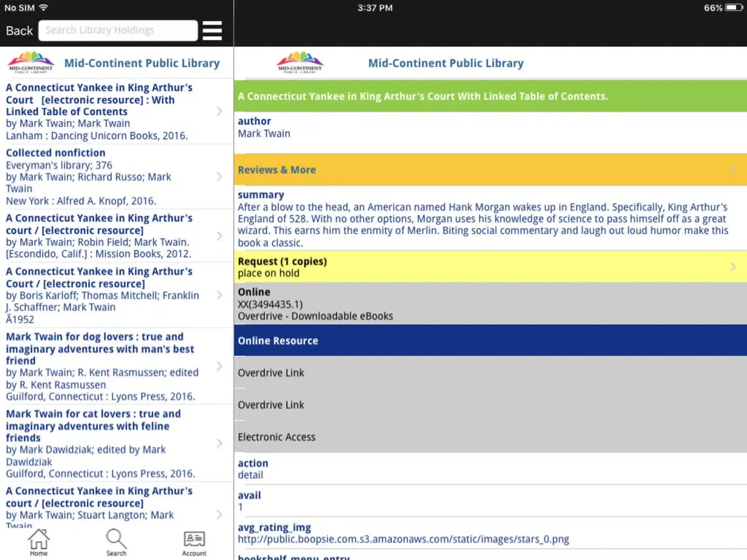This screenshot has width=747, height=560.
Task: Check the battery icon in status bar
Action: click(734, 8)
